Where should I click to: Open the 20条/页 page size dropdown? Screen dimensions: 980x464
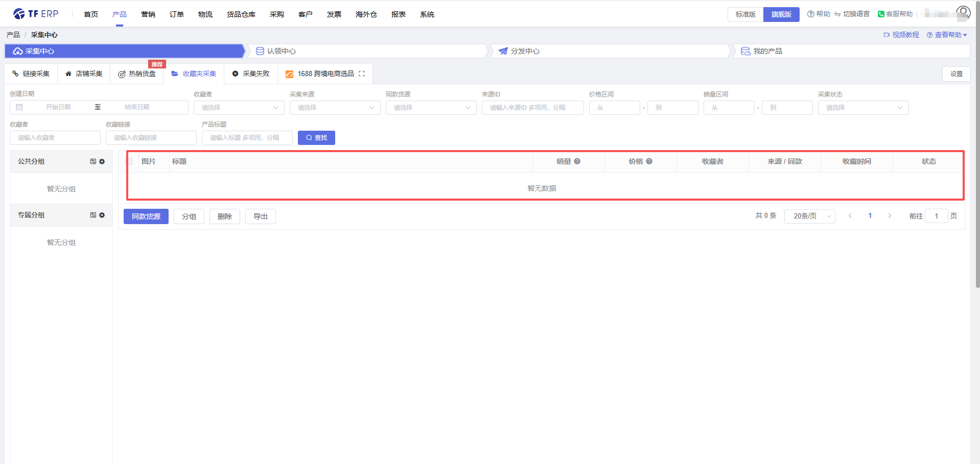tap(809, 216)
